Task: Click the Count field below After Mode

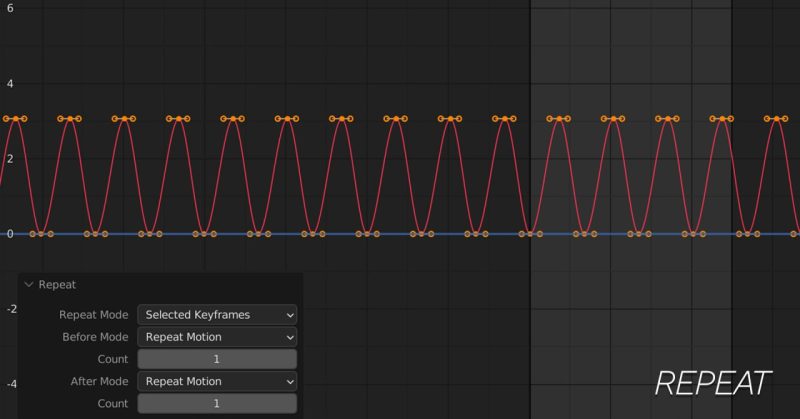Action: pyautogui.click(x=217, y=403)
